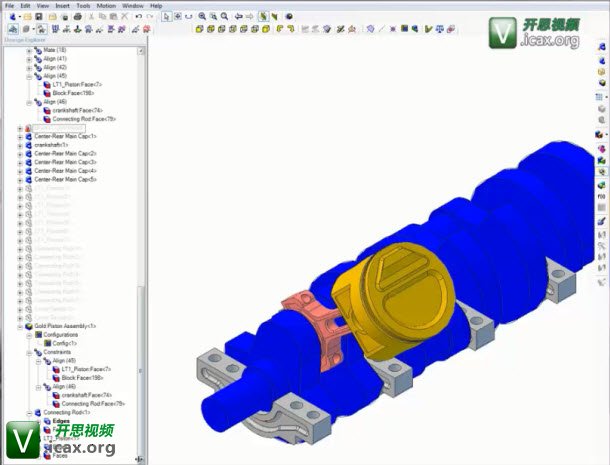
Task: Click the Delete X icon
Action: point(124,17)
